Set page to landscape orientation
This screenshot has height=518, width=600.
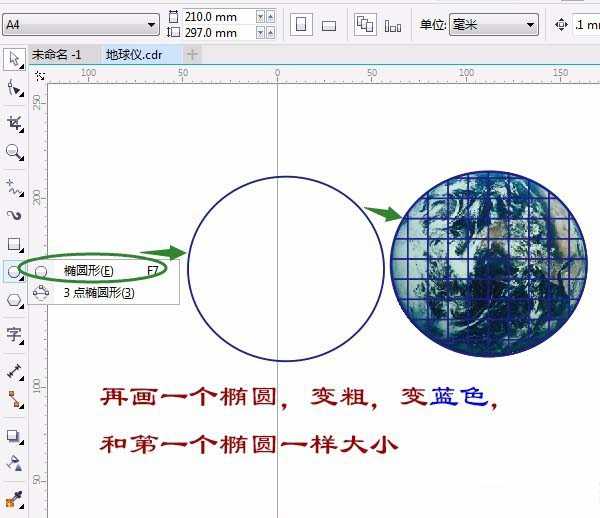[329, 26]
